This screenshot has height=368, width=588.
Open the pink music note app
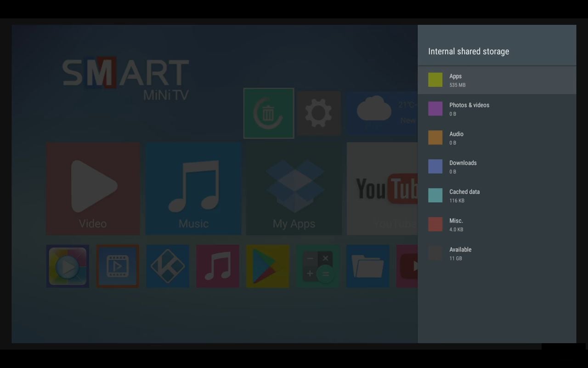point(218,266)
